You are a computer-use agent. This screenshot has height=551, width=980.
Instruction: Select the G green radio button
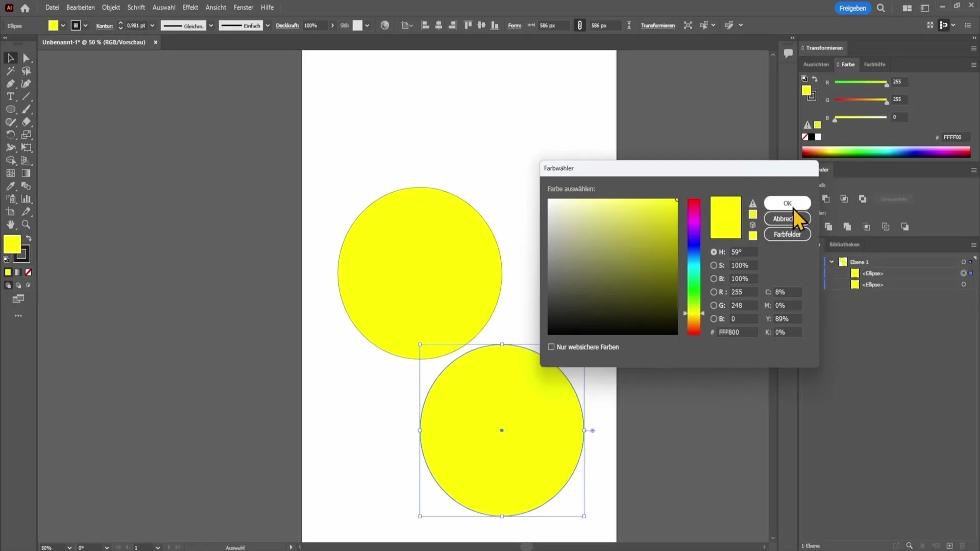(714, 305)
